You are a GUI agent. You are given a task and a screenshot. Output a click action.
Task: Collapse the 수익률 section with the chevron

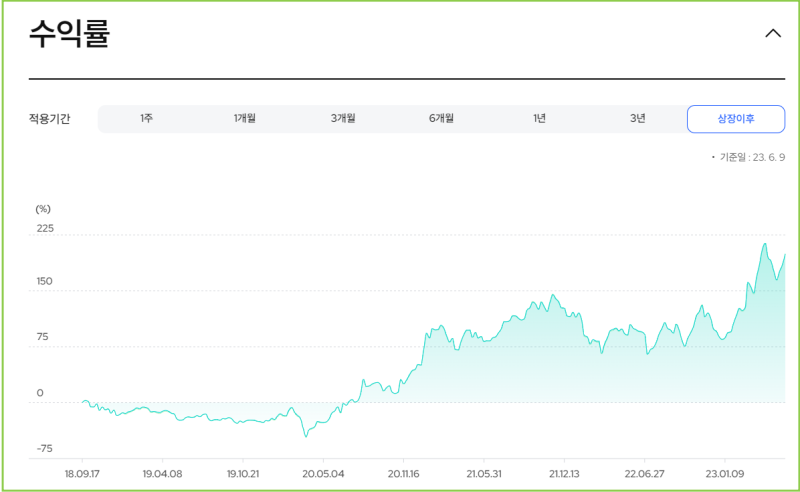tap(773, 34)
